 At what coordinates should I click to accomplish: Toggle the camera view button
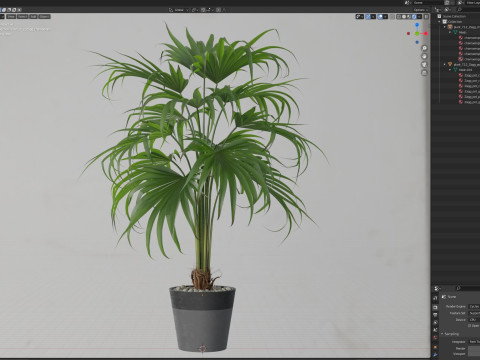coord(424,64)
